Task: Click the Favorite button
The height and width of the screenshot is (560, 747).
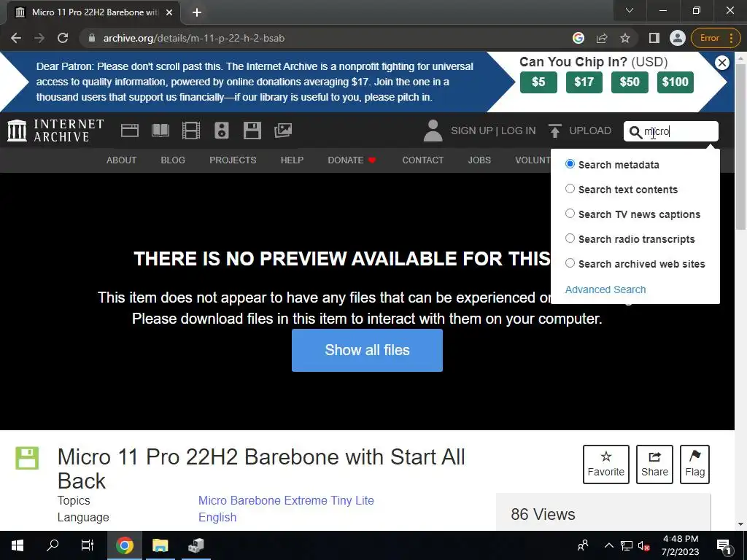Action: (x=606, y=464)
